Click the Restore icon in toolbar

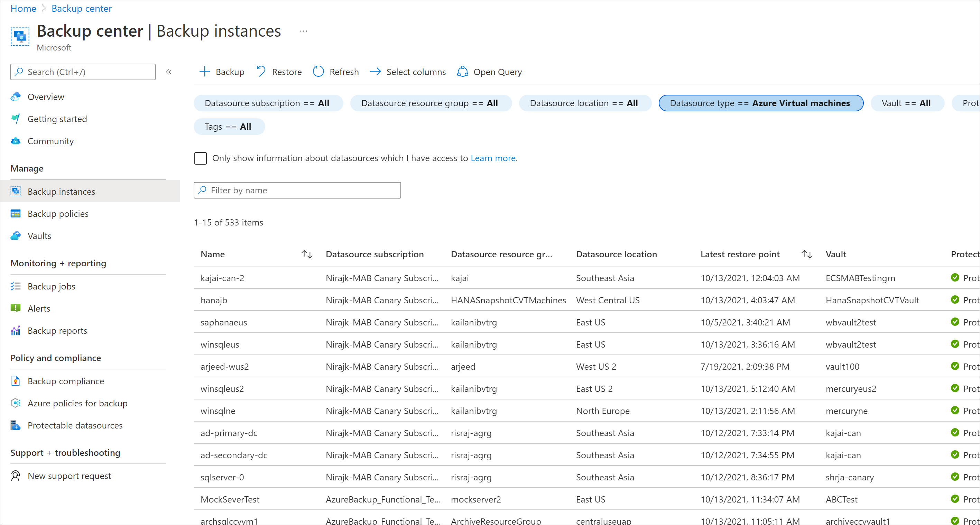(x=260, y=72)
